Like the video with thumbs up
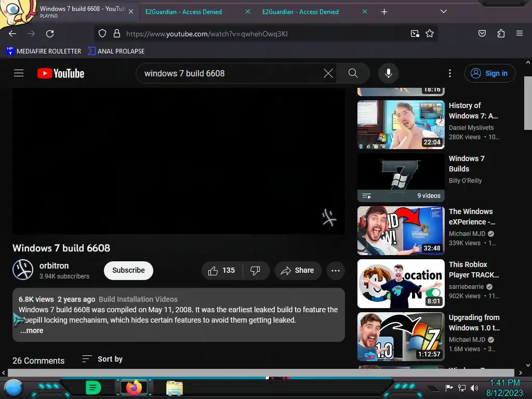532x399 pixels. coord(222,270)
